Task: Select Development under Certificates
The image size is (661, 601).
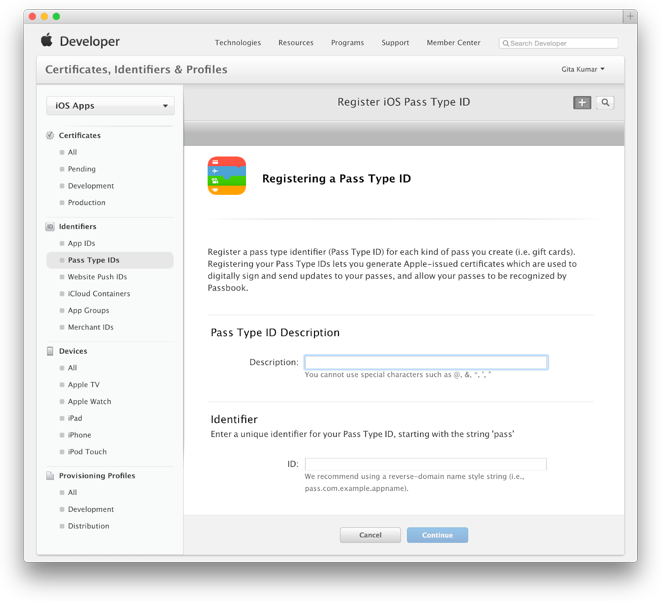Action: point(91,186)
